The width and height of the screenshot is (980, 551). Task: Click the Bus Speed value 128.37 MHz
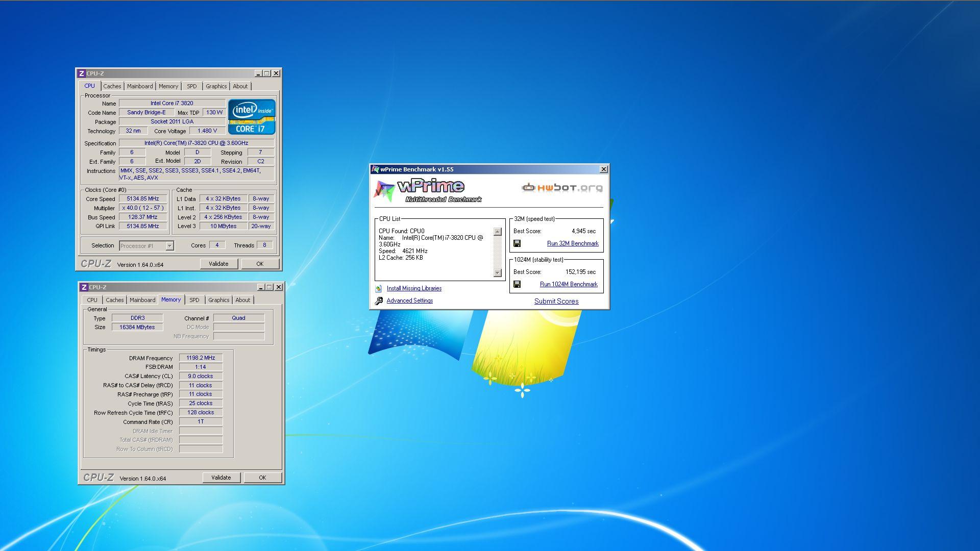[x=143, y=217]
